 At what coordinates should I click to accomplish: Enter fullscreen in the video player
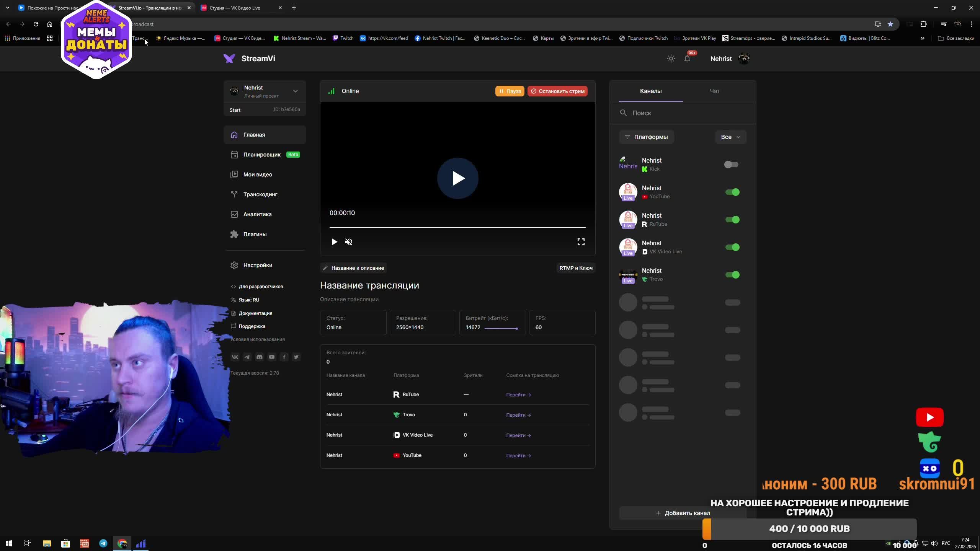coord(581,242)
